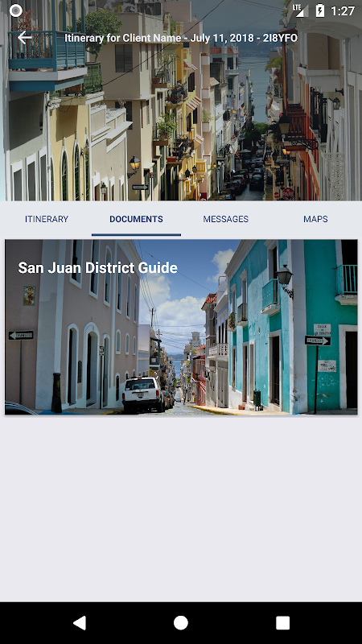The height and width of the screenshot is (644, 362).
Task: Tap the battery charging status icon
Action: click(x=319, y=10)
